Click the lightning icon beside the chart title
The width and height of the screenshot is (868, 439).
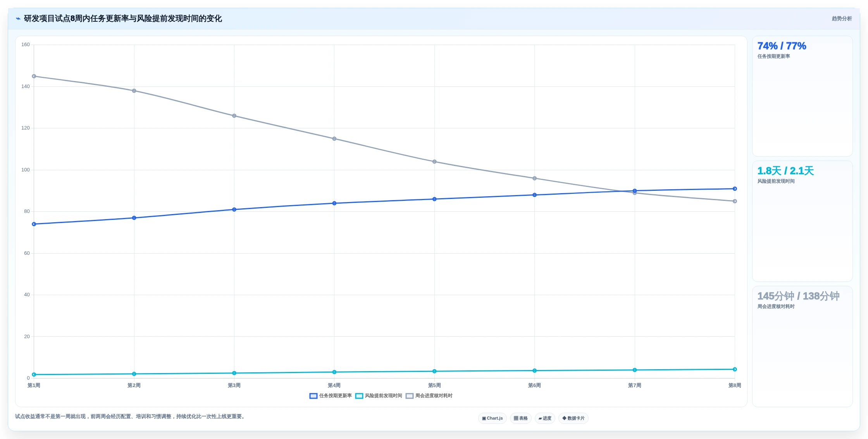point(18,19)
